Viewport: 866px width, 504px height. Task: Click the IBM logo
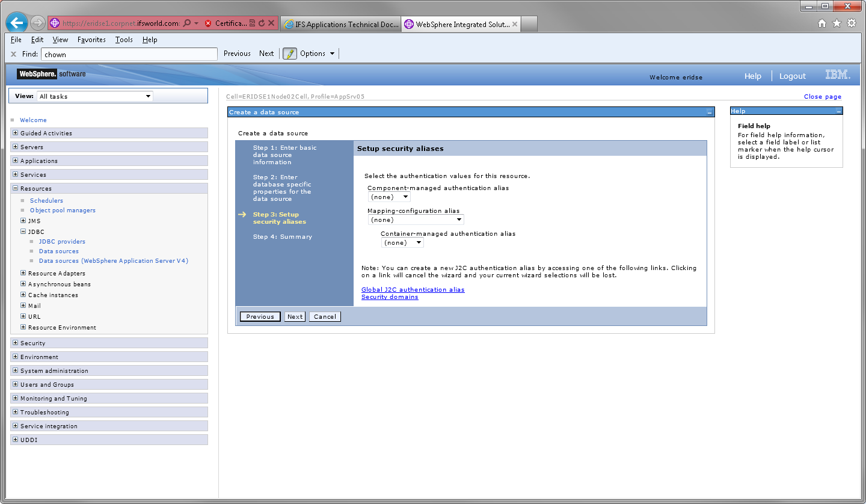[837, 75]
